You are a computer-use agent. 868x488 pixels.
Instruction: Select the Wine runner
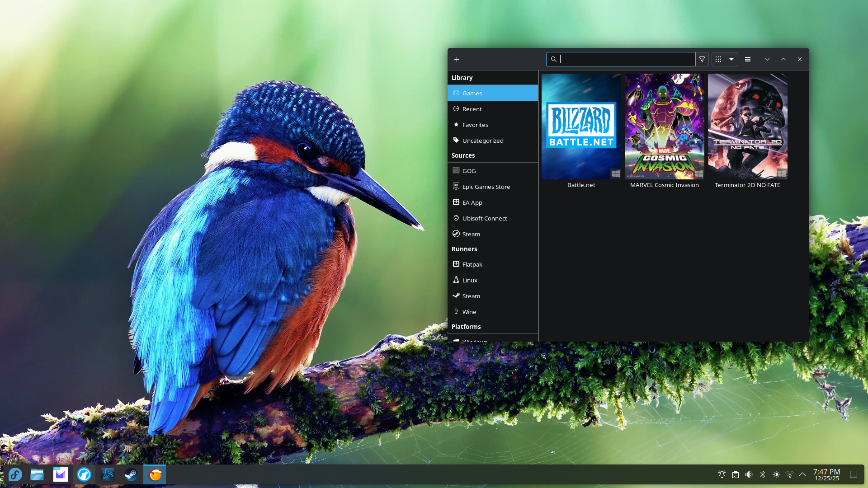469,312
